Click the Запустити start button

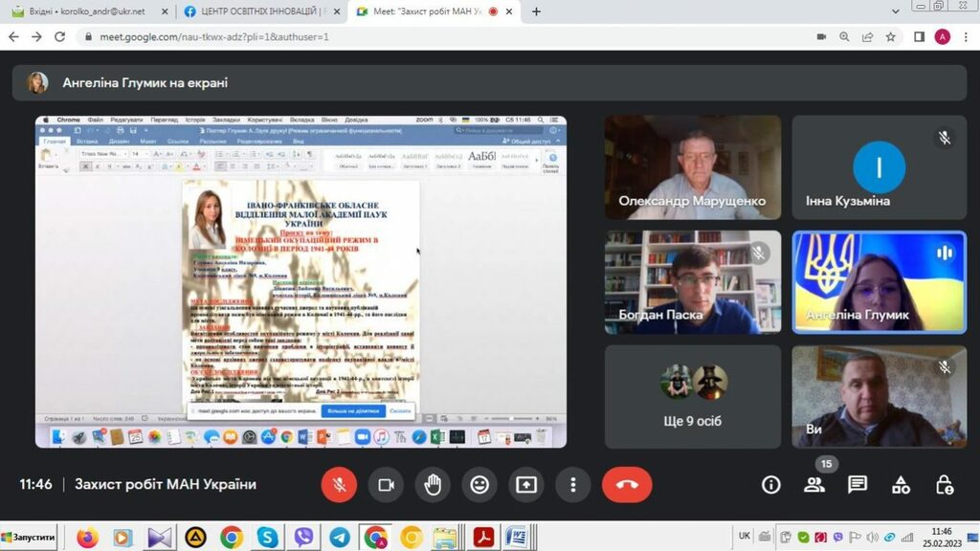[29, 538]
